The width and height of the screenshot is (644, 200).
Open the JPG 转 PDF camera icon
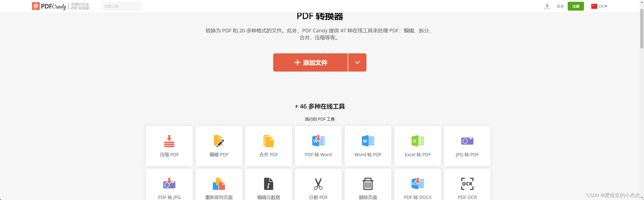(x=467, y=141)
